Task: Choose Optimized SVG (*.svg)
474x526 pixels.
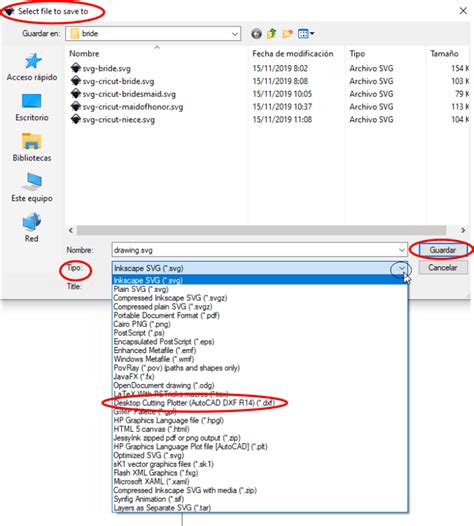Action: pos(260,455)
